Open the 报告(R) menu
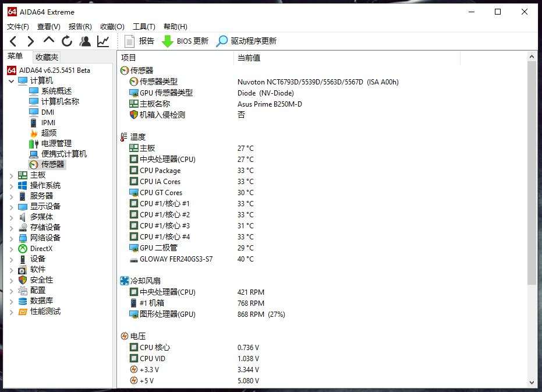This screenshot has width=542, height=392. coord(80,27)
